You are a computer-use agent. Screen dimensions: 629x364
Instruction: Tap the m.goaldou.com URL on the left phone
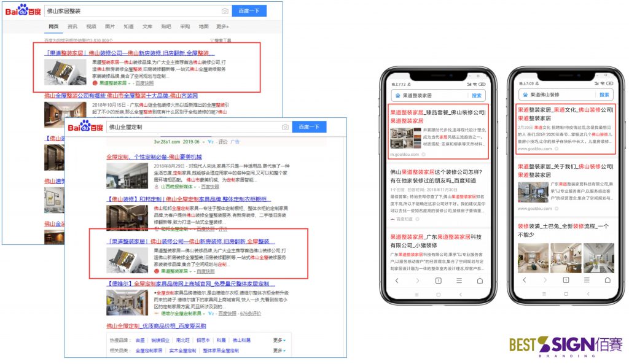pos(404,154)
